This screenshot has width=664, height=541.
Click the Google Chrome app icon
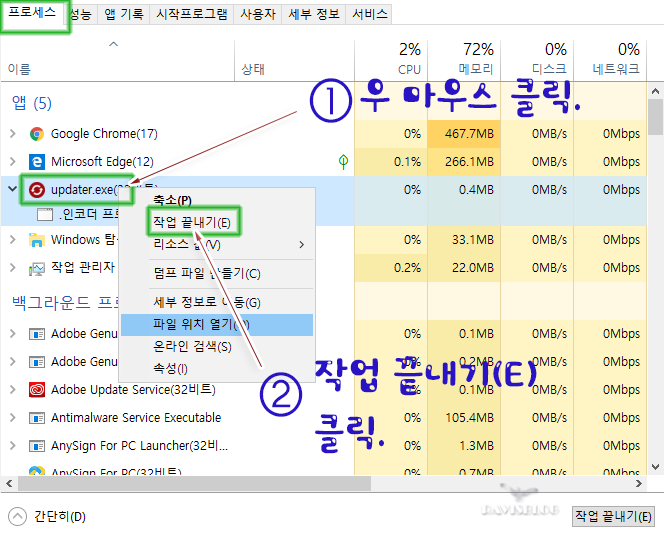(37, 134)
